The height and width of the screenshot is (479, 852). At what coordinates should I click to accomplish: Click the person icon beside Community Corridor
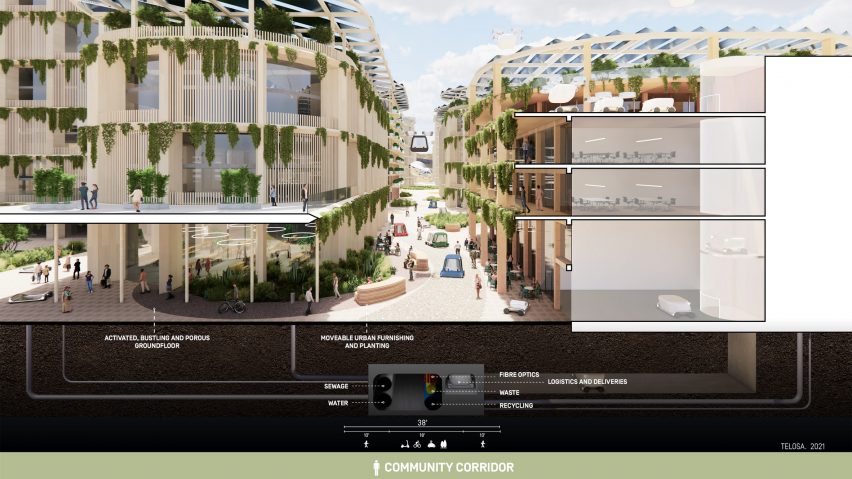376,468
